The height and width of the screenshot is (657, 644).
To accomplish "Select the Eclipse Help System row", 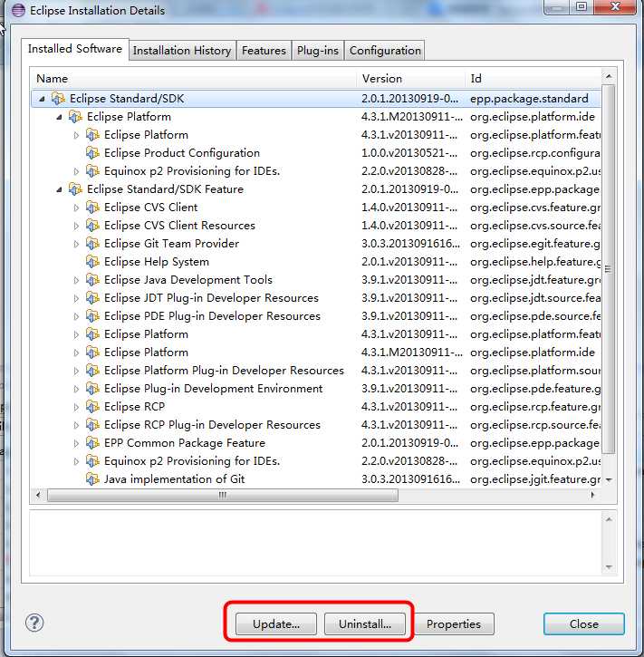I will 316,262.
